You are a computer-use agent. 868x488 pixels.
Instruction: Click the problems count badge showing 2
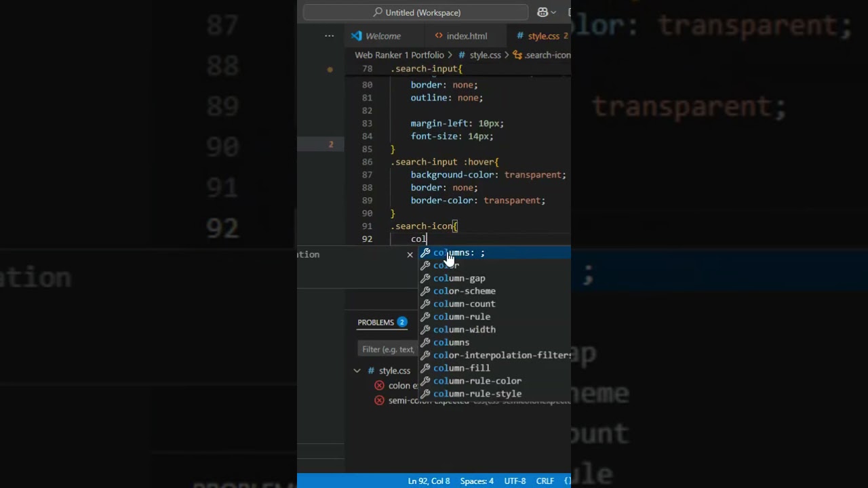point(402,323)
